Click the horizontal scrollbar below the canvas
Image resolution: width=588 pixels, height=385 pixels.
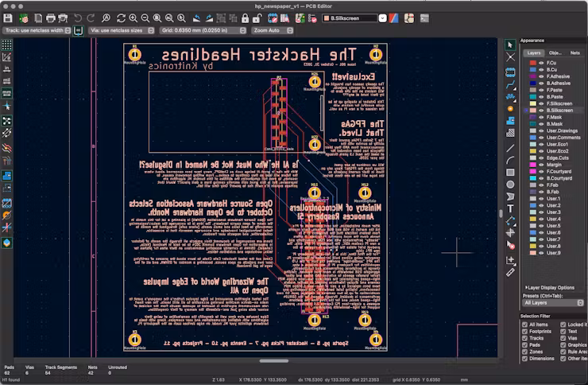[274, 361]
